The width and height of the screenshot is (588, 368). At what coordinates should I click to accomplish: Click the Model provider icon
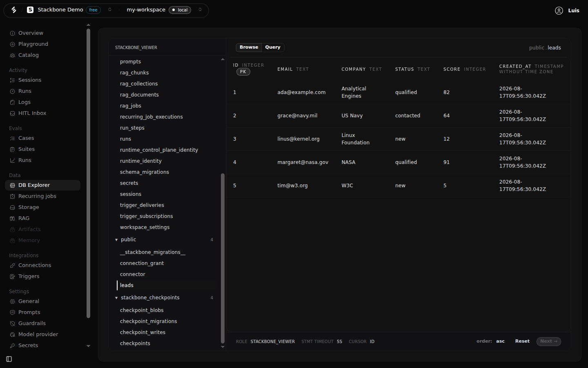click(12, 334)
